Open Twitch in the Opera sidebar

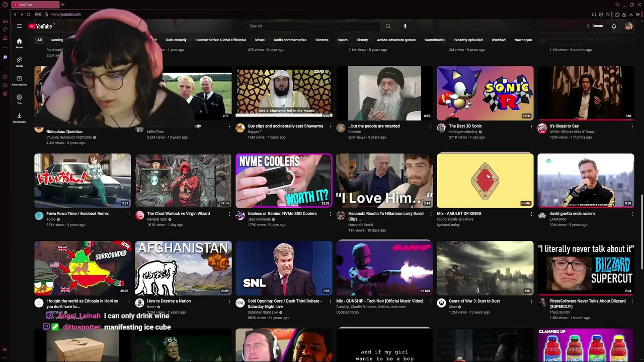[x=5, y=57]
